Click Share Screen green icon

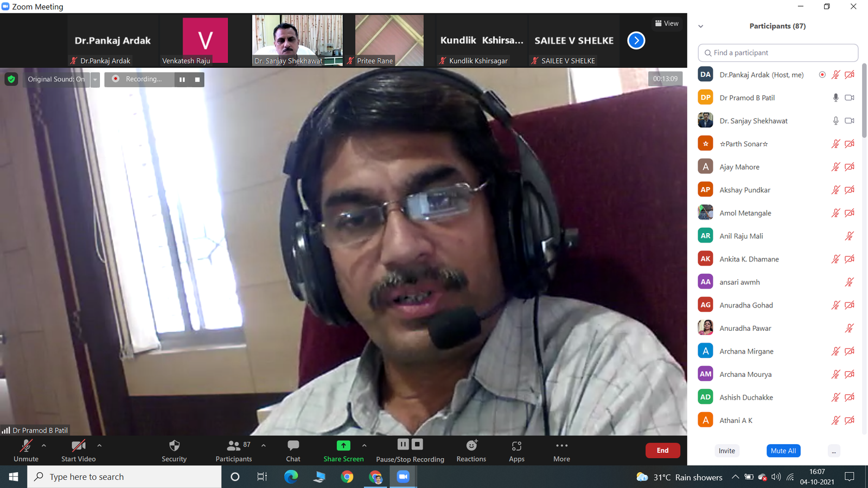(343, 446)
